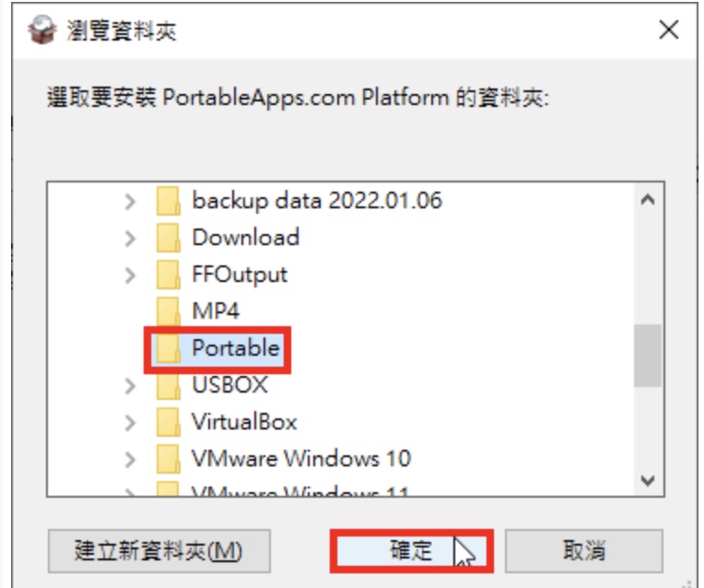Click the scroll up arrow of folder list

(648, 199)
